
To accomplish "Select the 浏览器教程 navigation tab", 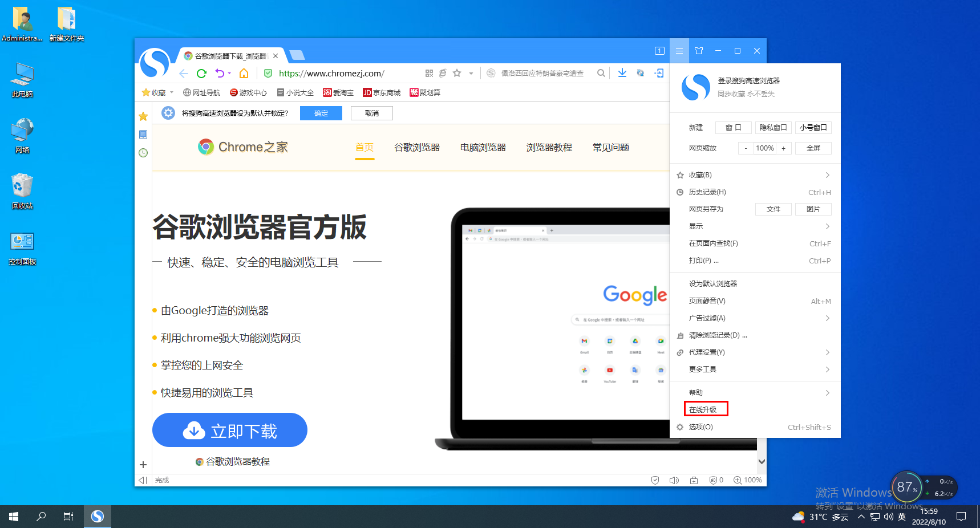I will [549, 148].
